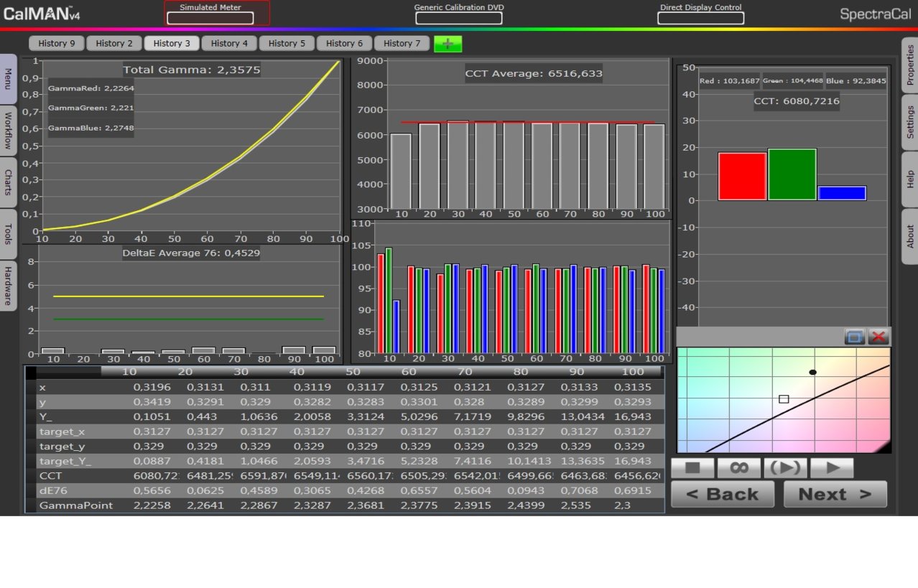Go to the previous step with Back
The image size is (918, 588).
click(x=723, y=494)
